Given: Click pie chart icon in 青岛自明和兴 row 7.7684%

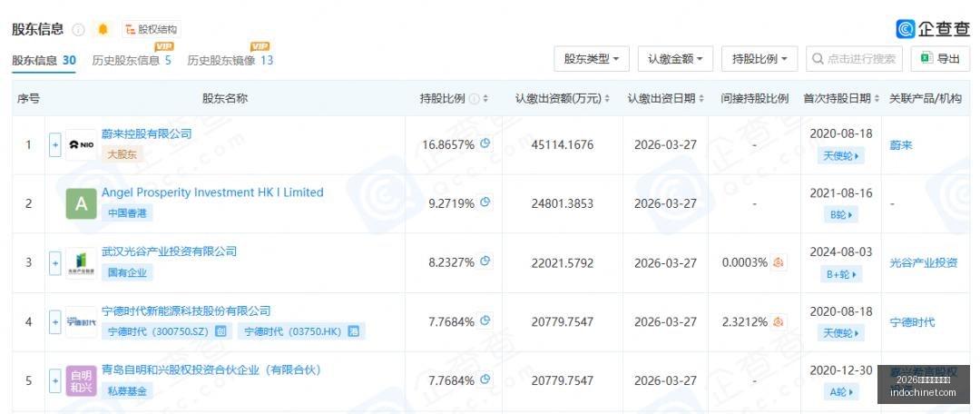Looking at the screenshot, I should point(485,379).
